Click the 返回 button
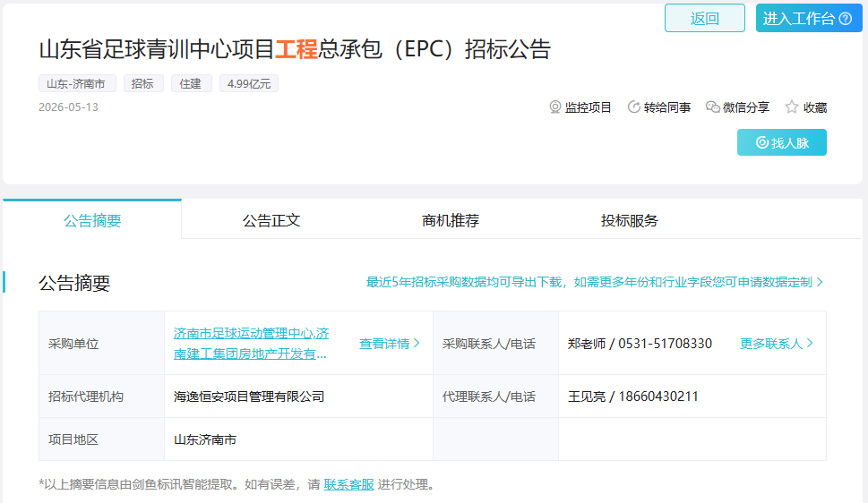The image size is (868, 503). [704, 18]
